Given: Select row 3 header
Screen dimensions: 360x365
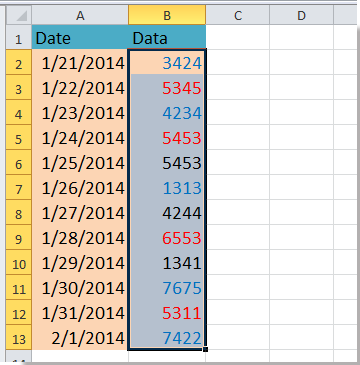Looking at the screenshot, I should tap(19, 87).
